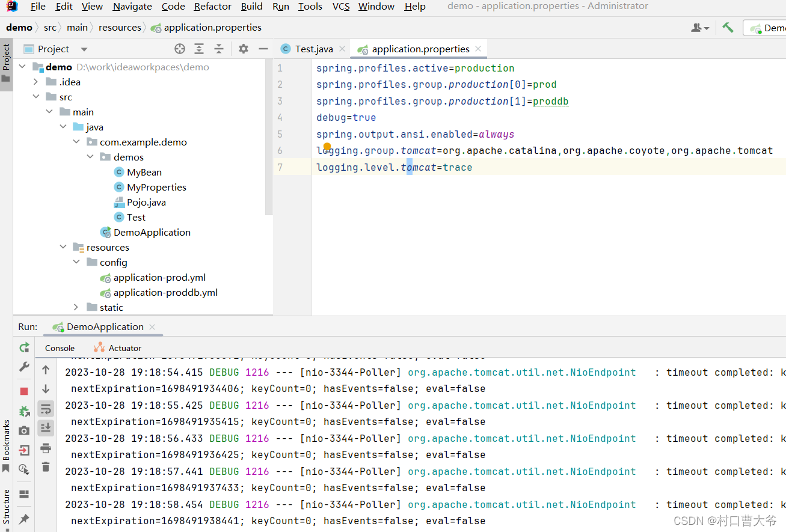Click the IntelliJ IDEA logo in title bar

[x=12, y=7]
